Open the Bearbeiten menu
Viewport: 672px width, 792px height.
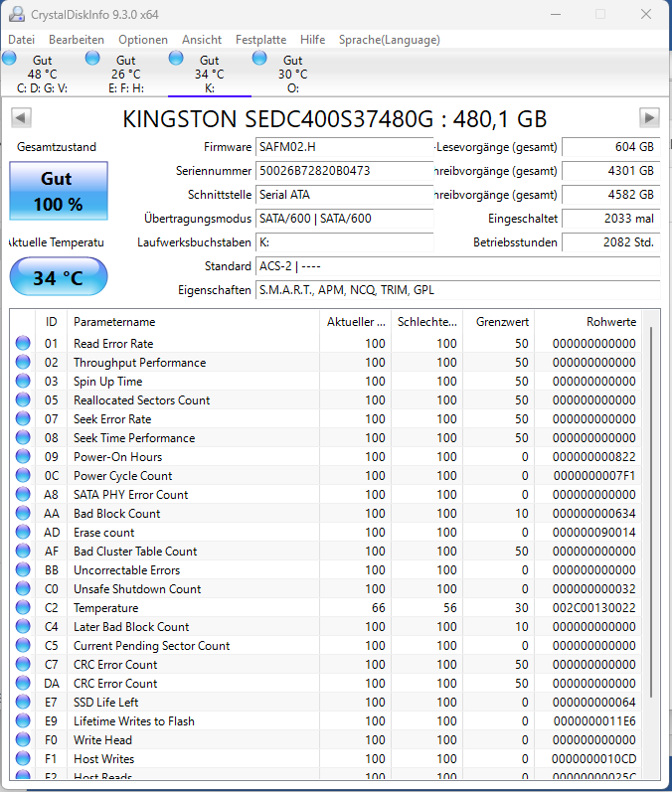pos(77,40)
